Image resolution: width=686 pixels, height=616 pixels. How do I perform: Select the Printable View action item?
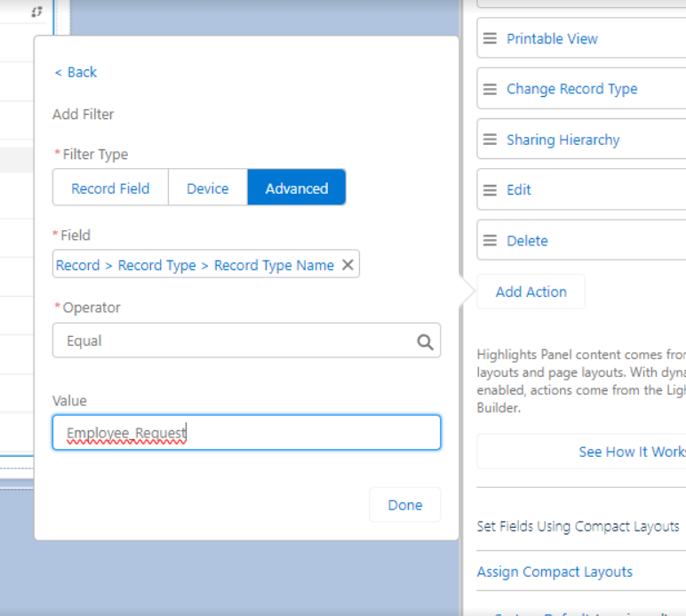tap(552, 39)
